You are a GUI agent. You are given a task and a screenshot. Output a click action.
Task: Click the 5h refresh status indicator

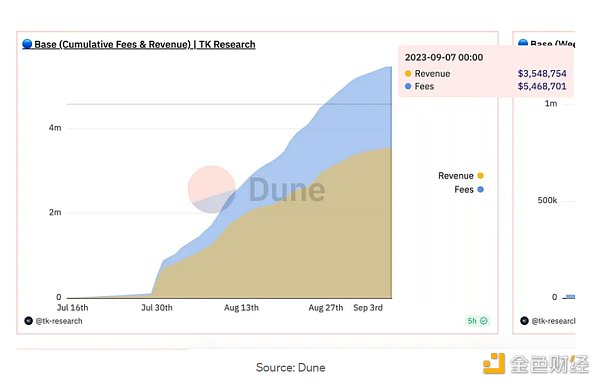(477, 321)
